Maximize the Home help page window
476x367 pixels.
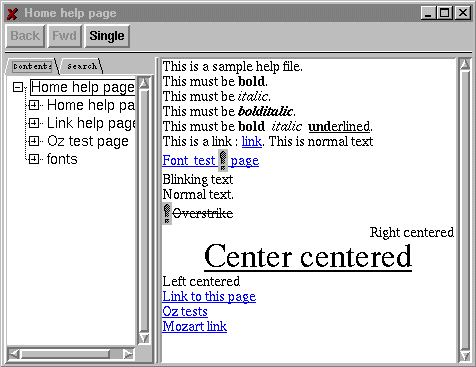445,13
